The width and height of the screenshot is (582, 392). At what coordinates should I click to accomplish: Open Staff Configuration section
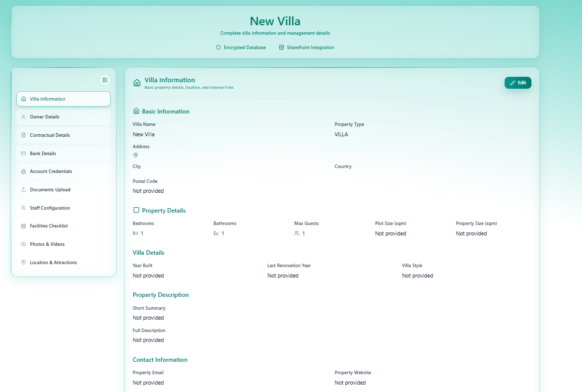click(64, 208)
